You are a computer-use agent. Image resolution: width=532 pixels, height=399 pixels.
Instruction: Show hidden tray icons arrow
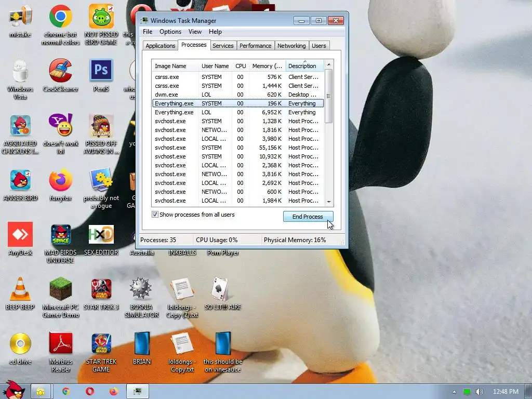click(x=454, y=392)
